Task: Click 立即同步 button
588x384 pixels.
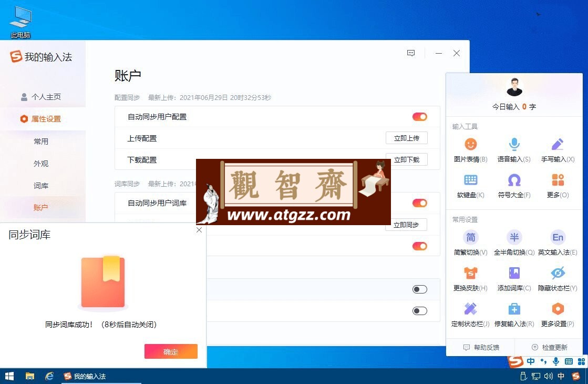Action: (406, 225)
